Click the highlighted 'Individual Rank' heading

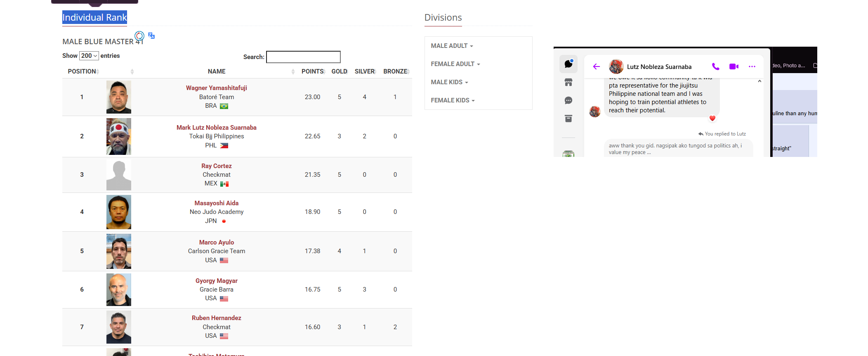coord(94,17)
